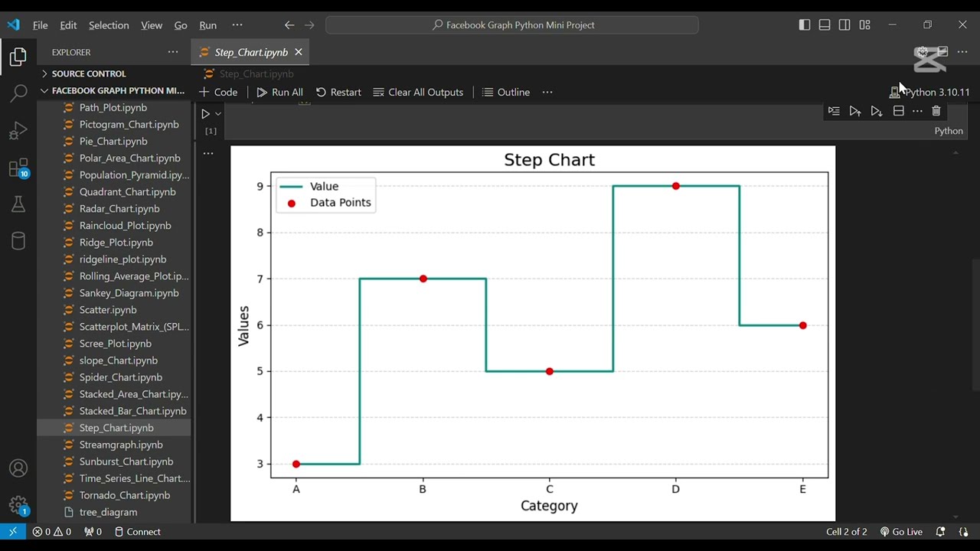Screen dimensions: 980x551
Task: Select the Python 3.10.11 kernel picker
Action: tap(929, 92)
